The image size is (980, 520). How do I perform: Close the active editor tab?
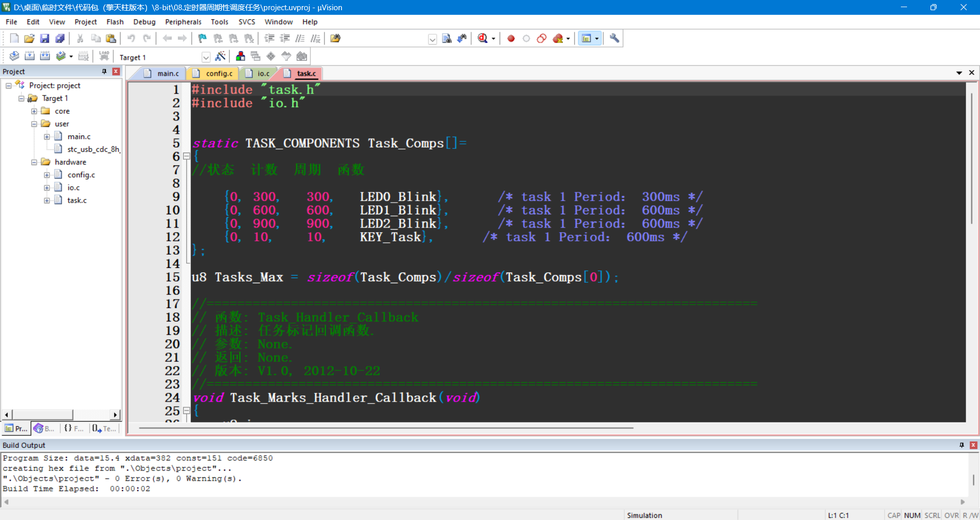[972, 73]
